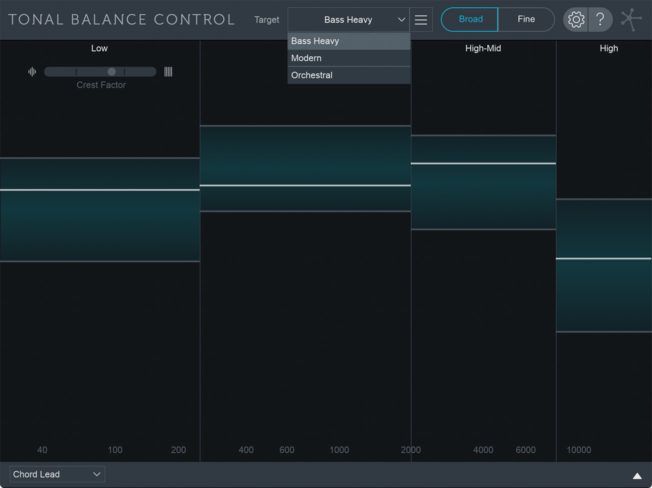Click the Crest Factor label
This screenshot has height=488, width=652.
101,85
